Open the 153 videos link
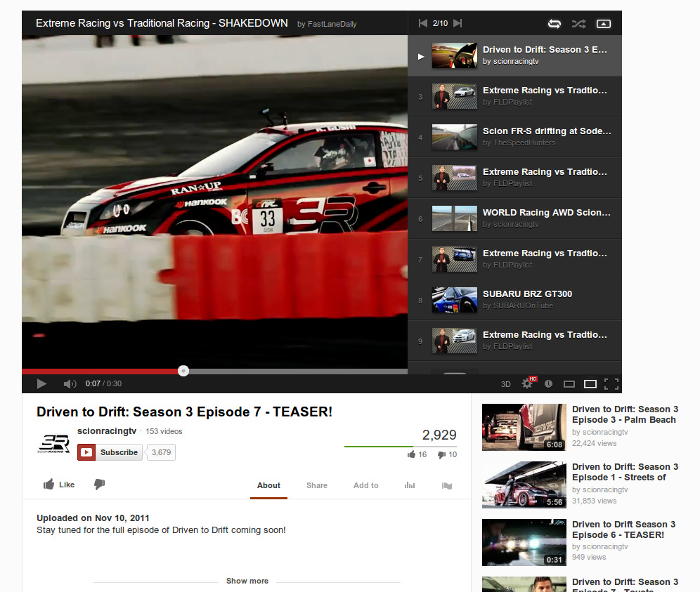Viewport: 700px width, 592px height. pos(164,431)
